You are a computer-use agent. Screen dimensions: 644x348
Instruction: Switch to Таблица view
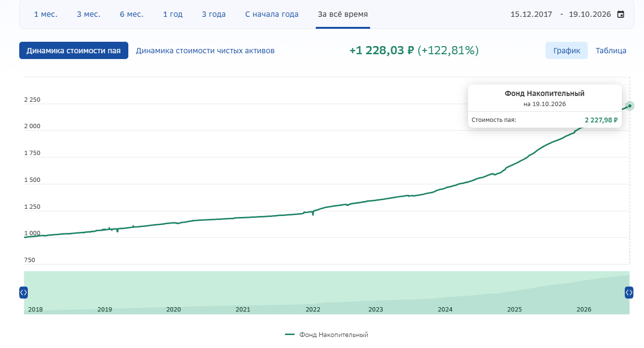pyautogui.click(x=611, y=50)
